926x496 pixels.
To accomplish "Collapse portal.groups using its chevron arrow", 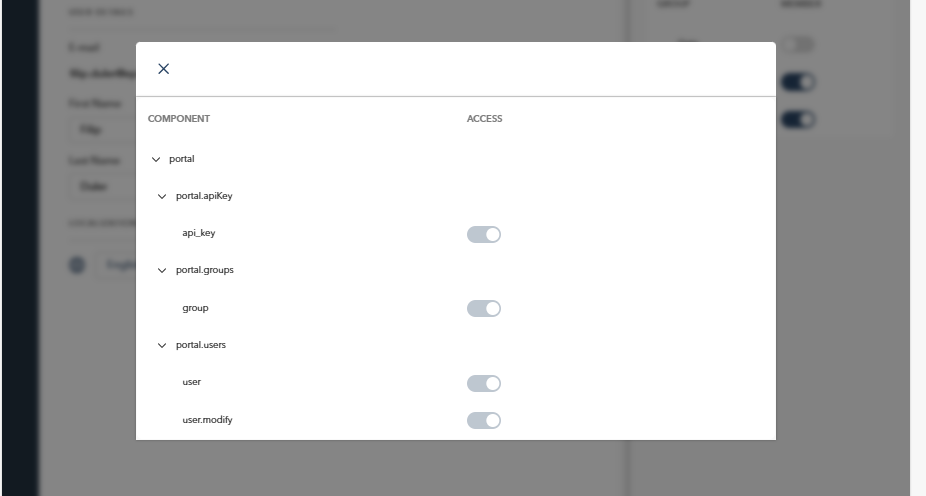I will tap(162, 270).
